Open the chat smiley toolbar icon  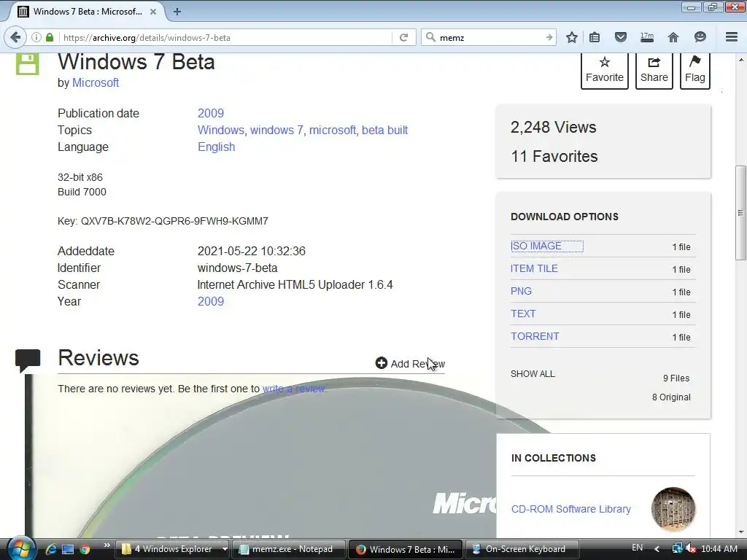700,37
